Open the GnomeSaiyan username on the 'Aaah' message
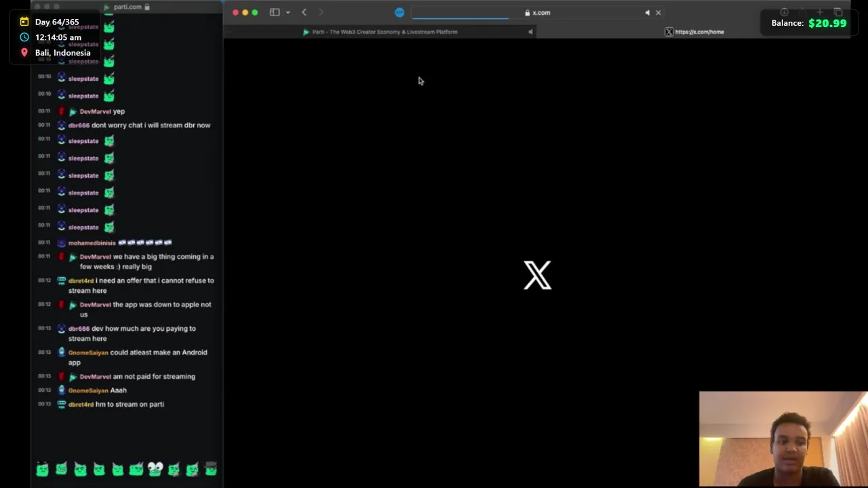Screen dimensions: 868x488 [88, 390]
